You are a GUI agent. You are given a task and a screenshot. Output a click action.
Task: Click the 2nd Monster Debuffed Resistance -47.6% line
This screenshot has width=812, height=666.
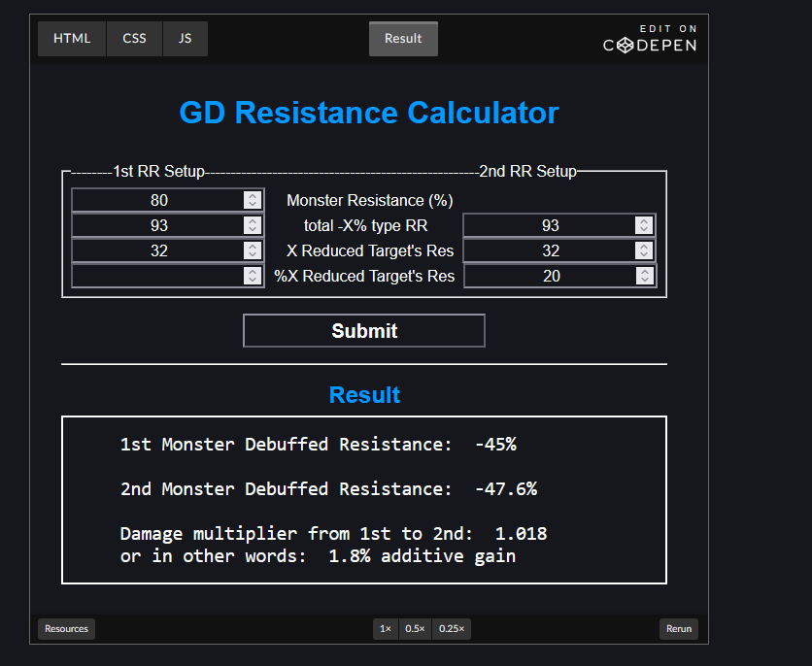pos(329,488)
